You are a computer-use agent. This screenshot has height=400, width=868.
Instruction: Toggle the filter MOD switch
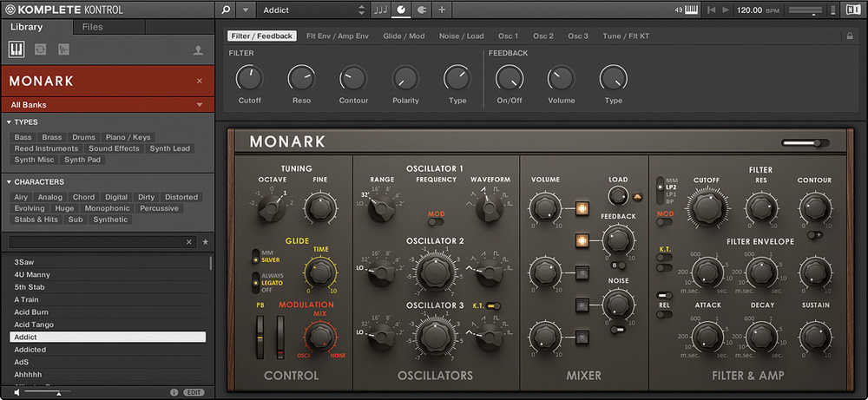pos(664,222)
